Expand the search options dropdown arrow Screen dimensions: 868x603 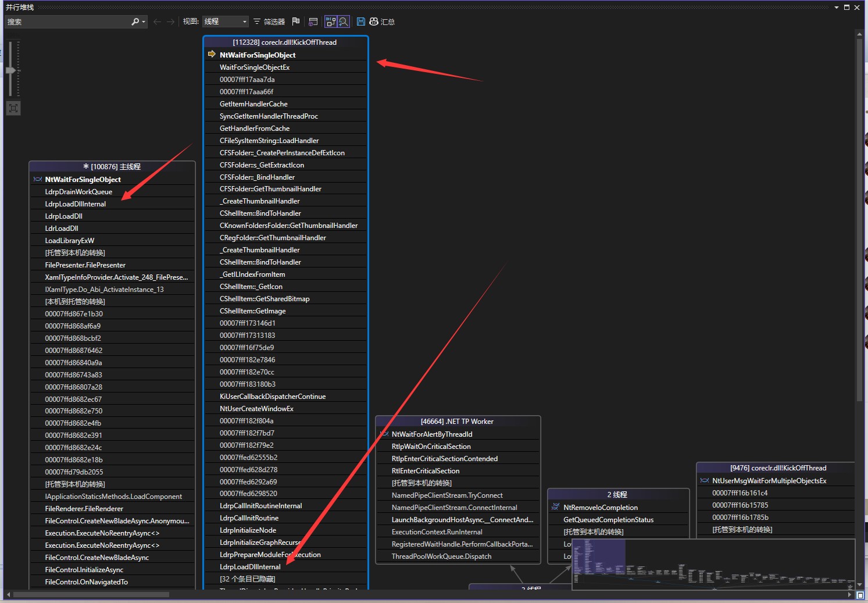(143, 22)
